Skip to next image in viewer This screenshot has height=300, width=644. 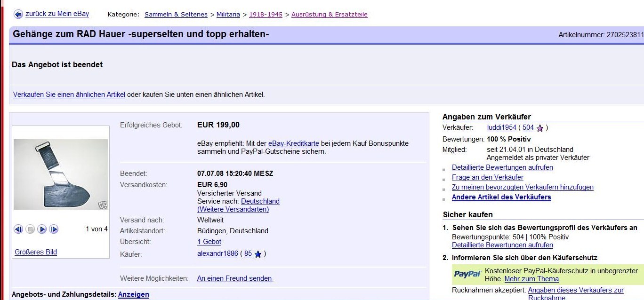coord(54,229)
